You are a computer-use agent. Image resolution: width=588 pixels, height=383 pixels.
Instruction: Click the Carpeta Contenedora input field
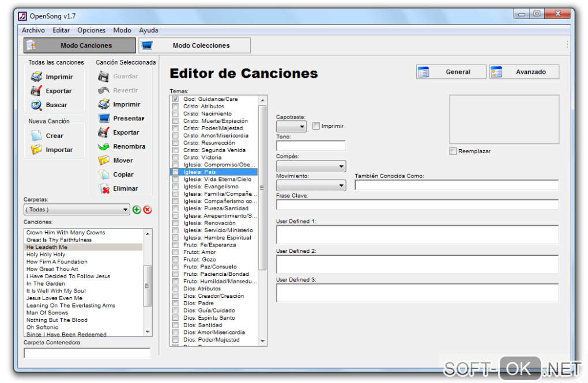(87, 353)
